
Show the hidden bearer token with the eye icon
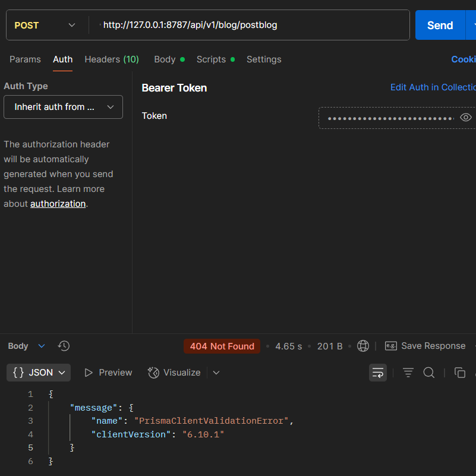click(x=465, y=118)
